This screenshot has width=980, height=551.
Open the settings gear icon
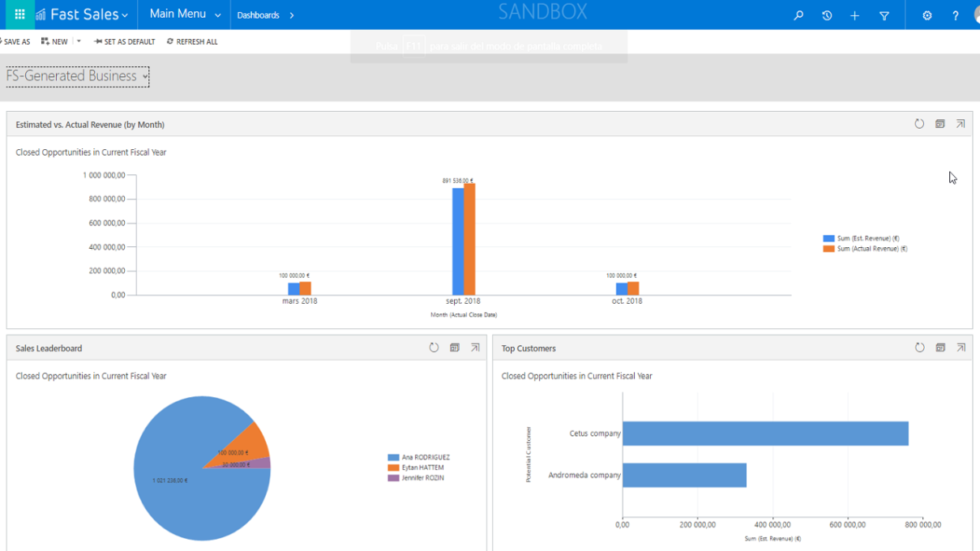pos(927,15)
